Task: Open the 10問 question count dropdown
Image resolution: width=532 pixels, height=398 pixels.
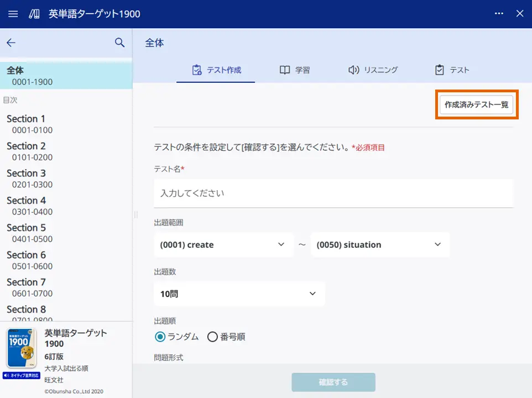Action: pyautogui.click(x=239, y=294)
